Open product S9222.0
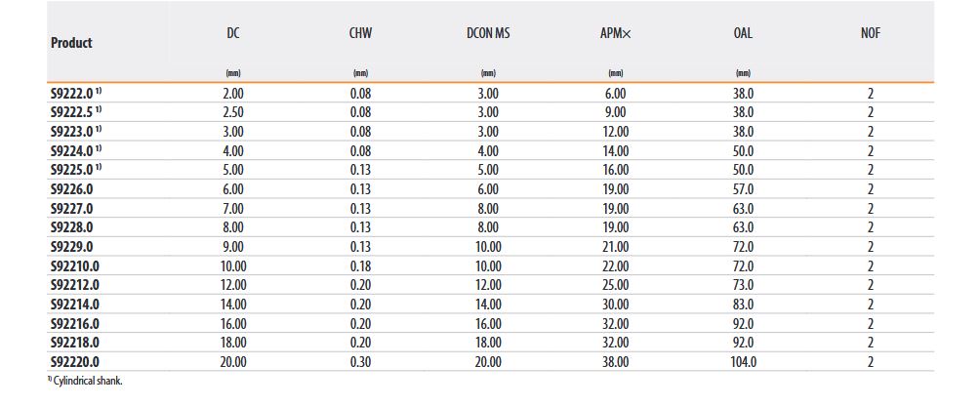 coord(74,94)
